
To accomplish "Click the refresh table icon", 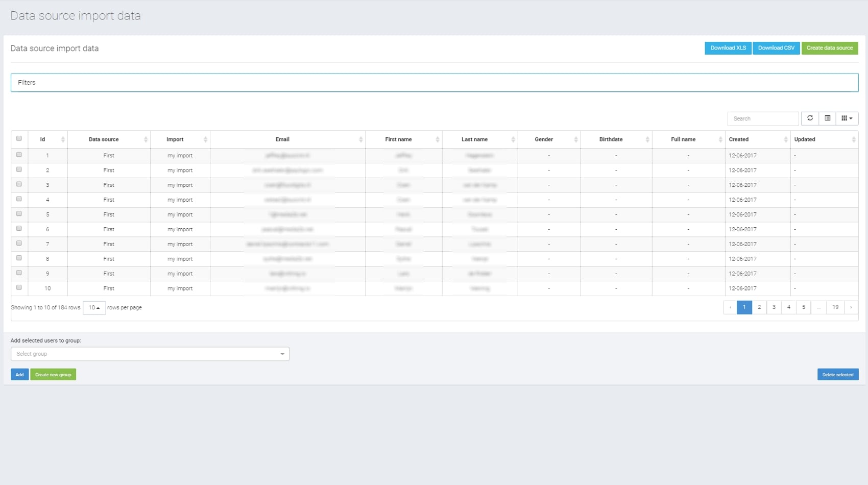I will [x=810, y=118].
